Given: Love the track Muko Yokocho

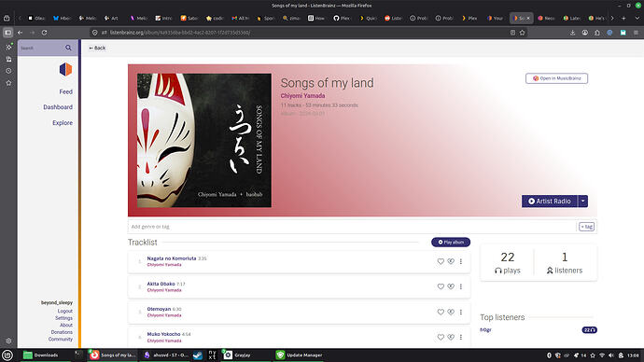Looking at the screenshot, I should click(x=441, y=337).
